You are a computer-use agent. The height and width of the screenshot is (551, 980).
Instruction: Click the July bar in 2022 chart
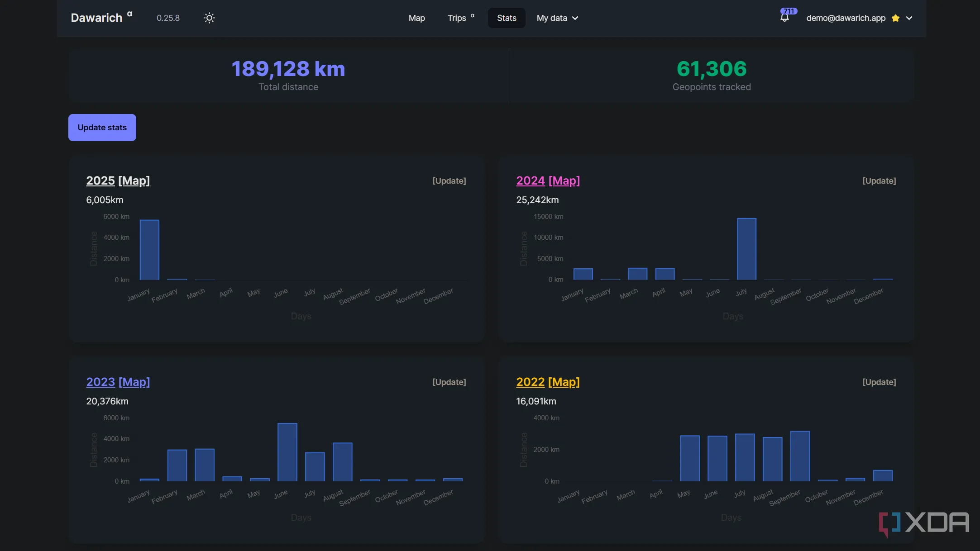coord(745,457)
